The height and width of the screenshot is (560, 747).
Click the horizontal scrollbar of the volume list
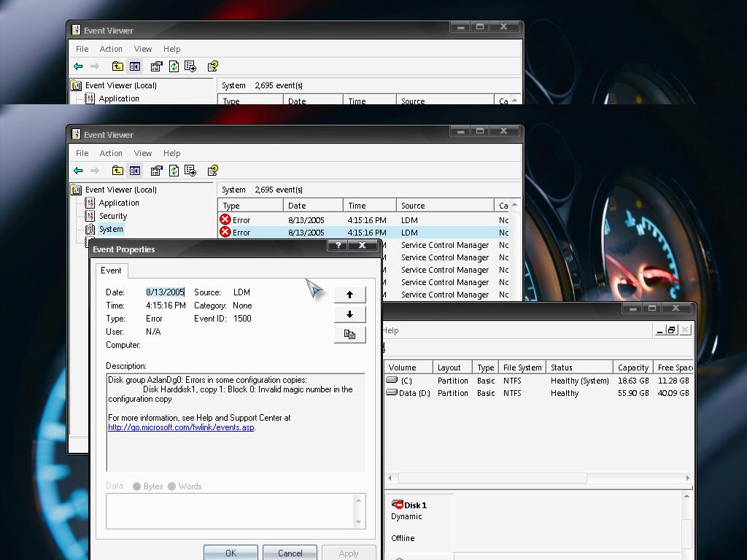492,478
